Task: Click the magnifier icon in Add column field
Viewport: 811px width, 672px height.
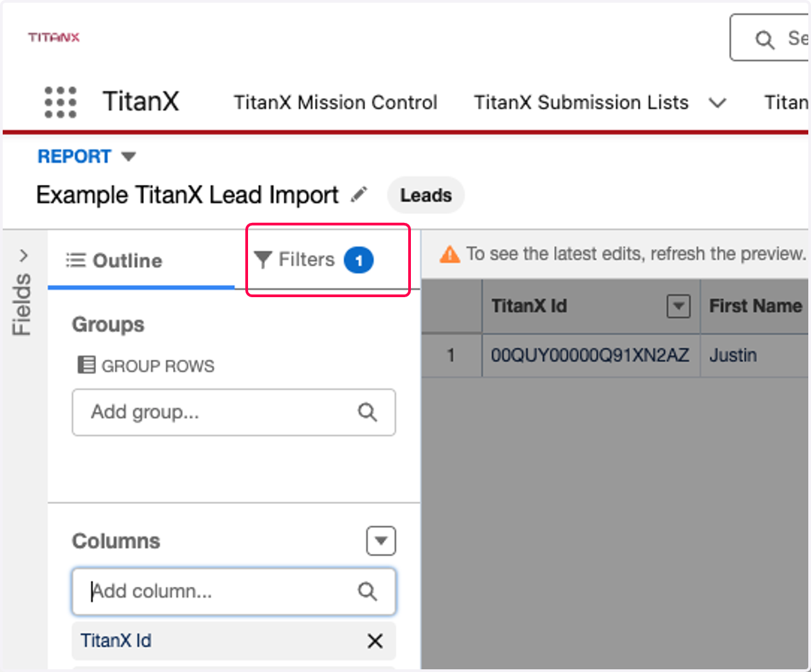Action: pos(367,592)
